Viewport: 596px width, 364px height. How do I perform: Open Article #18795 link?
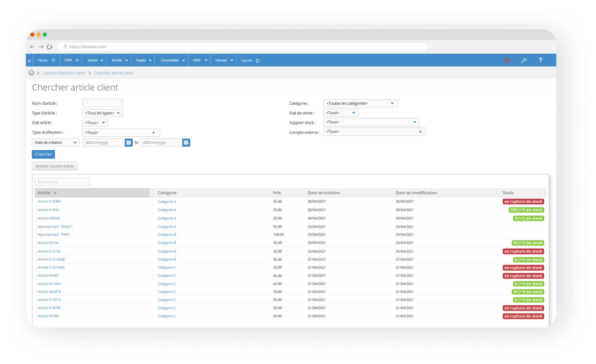(49, 308)
